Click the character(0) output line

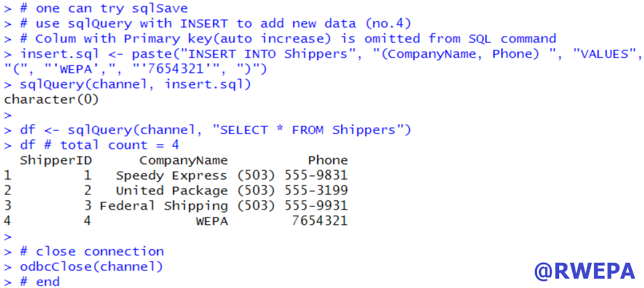pos(52,99)
